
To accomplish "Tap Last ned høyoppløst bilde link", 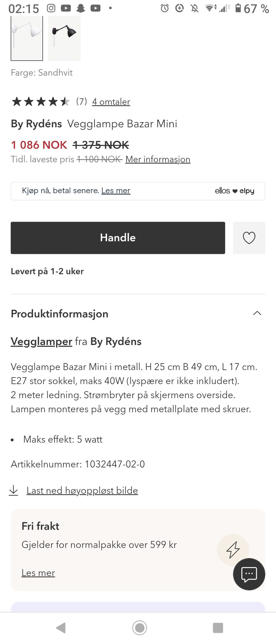I will tap(82, 490).
